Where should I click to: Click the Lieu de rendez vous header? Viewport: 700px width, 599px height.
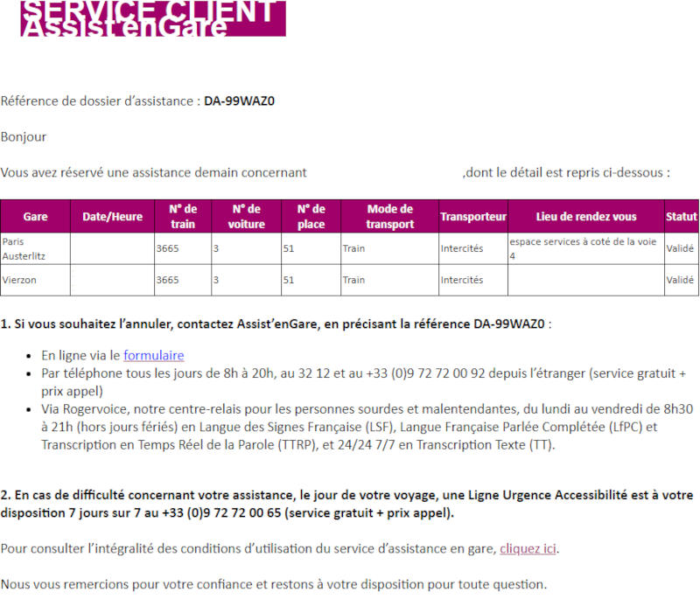tap(586, 217)
